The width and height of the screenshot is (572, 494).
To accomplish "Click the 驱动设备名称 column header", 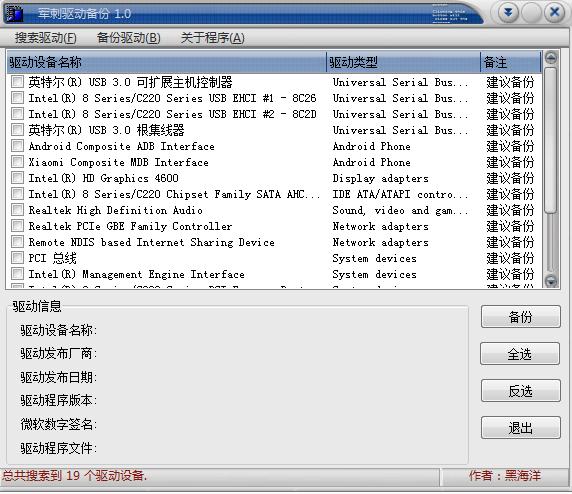I will click(x=166, y=62).
